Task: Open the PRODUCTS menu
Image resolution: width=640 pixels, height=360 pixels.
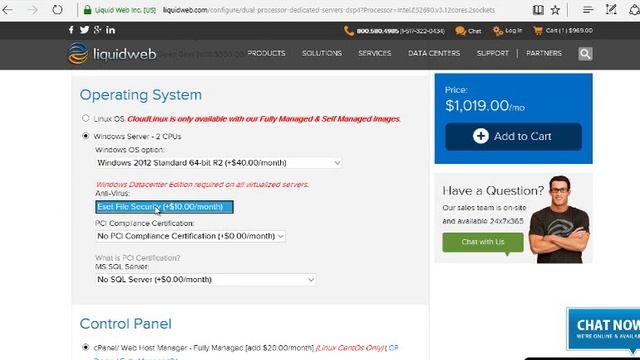Action: [x=266, y=53]
